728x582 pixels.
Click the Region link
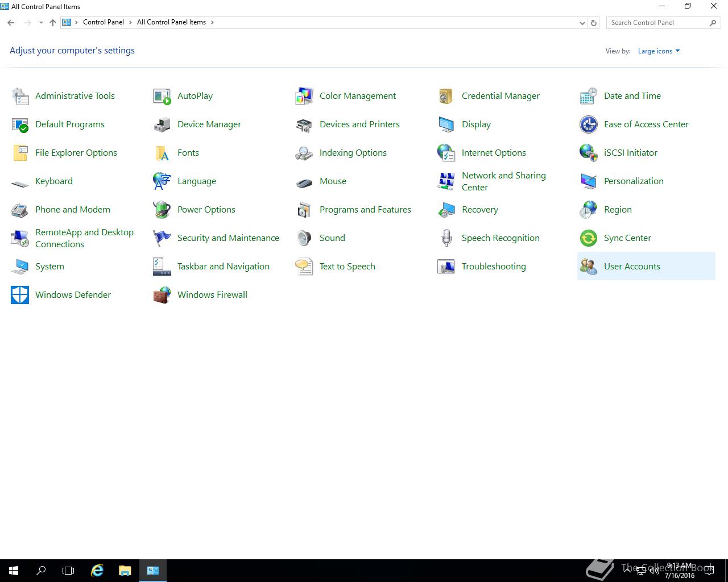tap(618, 210)
